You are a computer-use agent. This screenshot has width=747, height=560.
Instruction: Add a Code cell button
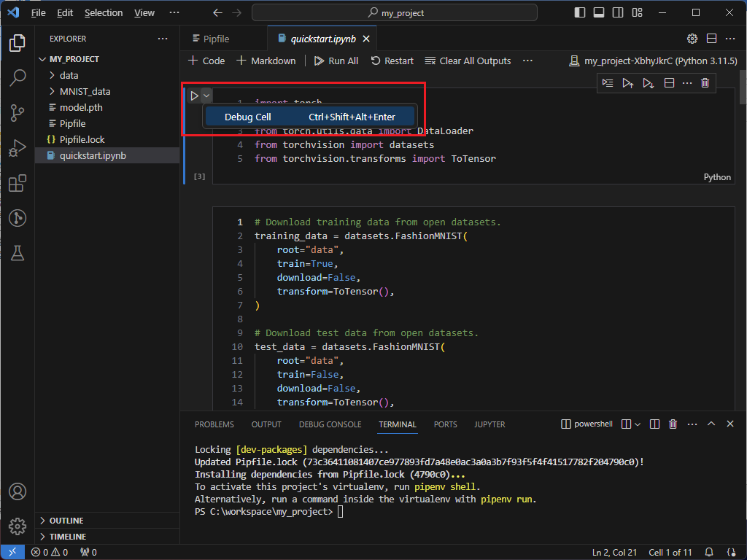coord(206,61)
